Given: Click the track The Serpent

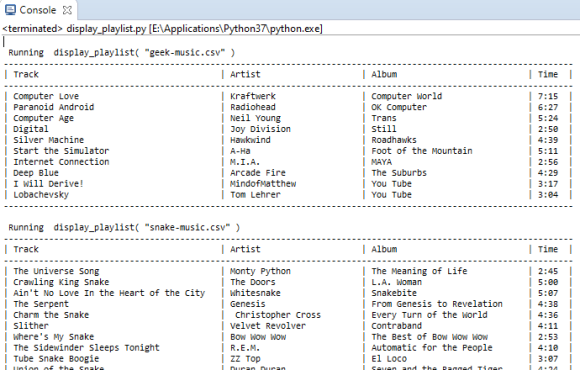Looking at the screenshot, I should tap(41, 304).
